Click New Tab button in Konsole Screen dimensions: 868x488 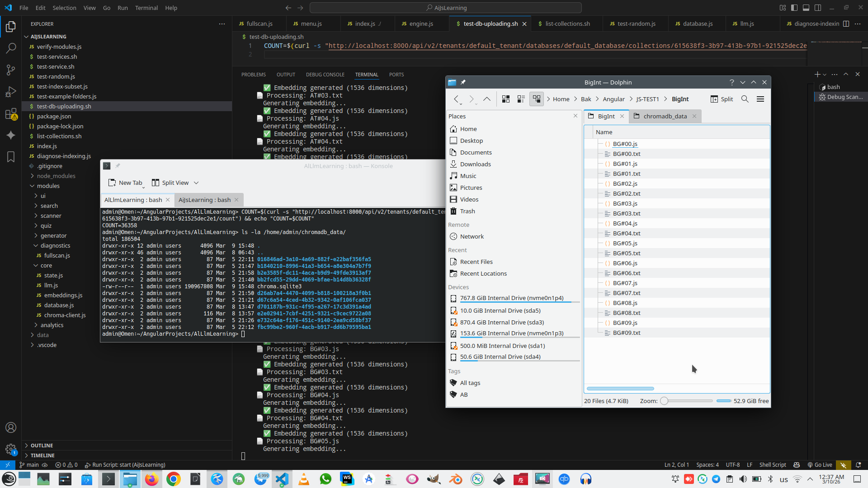tap(125, 183)
